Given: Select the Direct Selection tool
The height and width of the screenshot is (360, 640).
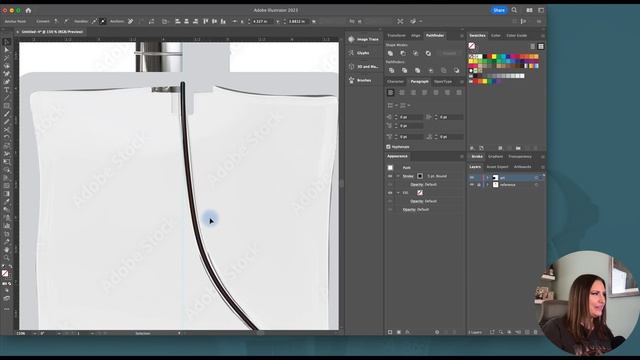Looking at the screenshot, I should click(x=7, y=50).
